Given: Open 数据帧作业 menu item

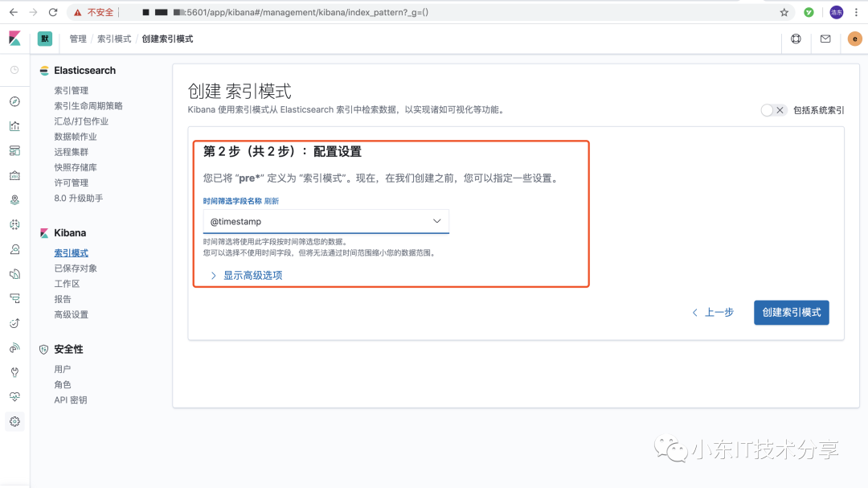Looking at the screenshot, I should point(76,136).
